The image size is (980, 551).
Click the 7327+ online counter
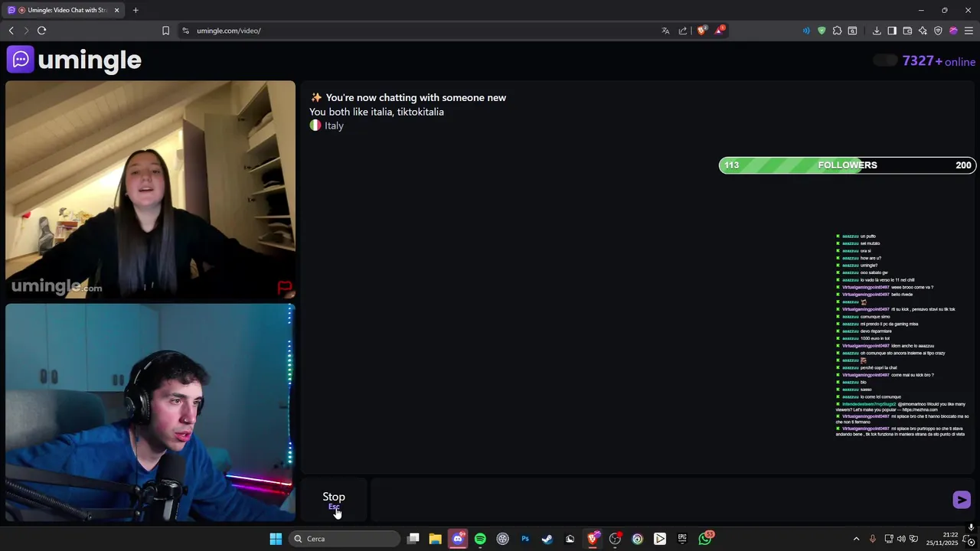coord(939,61)
